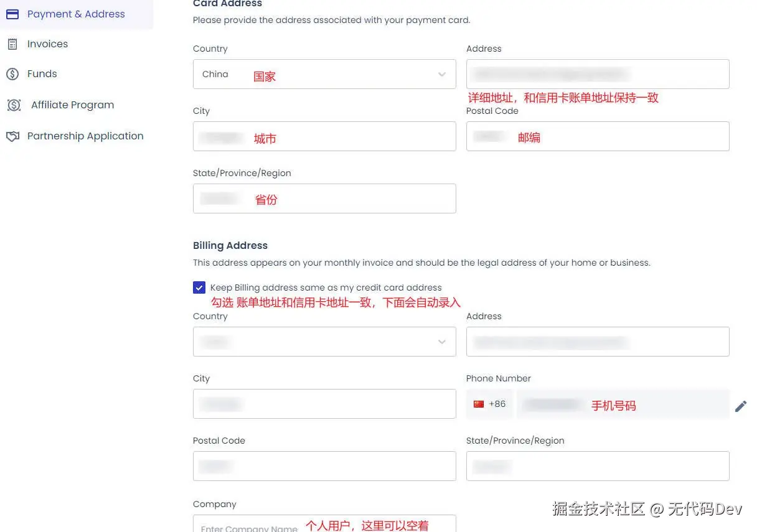The height and width of the screenshot is (532, 757).
Task: Open the Partnership Application page
Action: 85,136
